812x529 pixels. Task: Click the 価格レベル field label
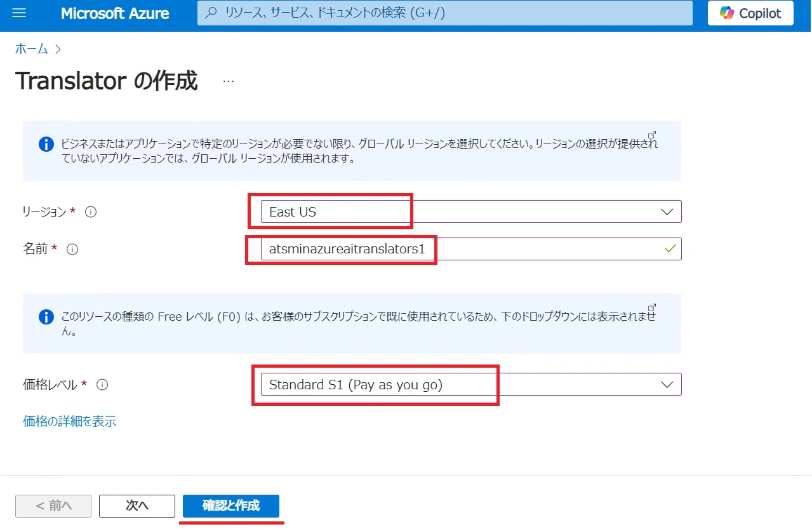[50, 384]
